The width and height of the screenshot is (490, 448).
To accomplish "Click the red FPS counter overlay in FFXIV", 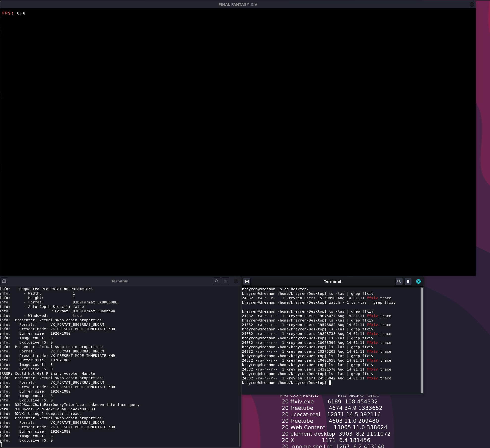I will pyautogui.click(x=14, y=13).
